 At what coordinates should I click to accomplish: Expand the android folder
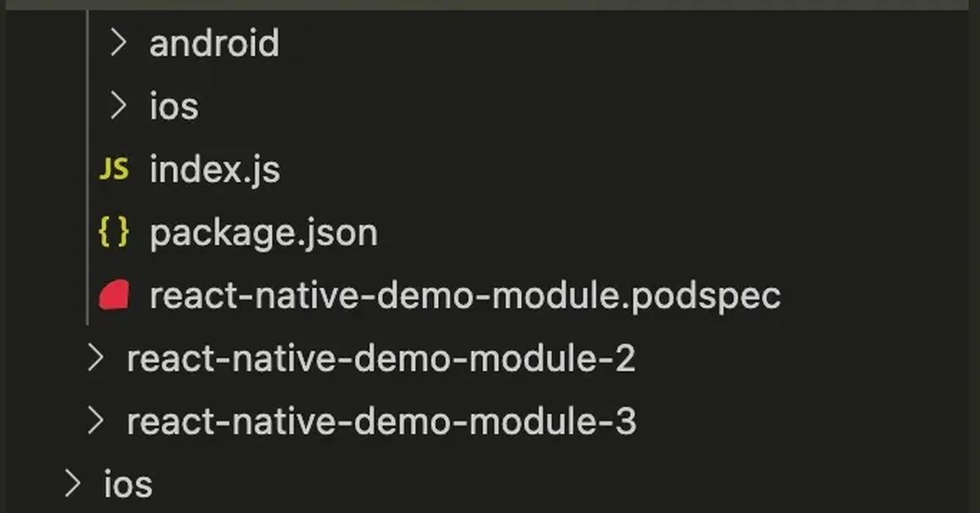point(117,42)
